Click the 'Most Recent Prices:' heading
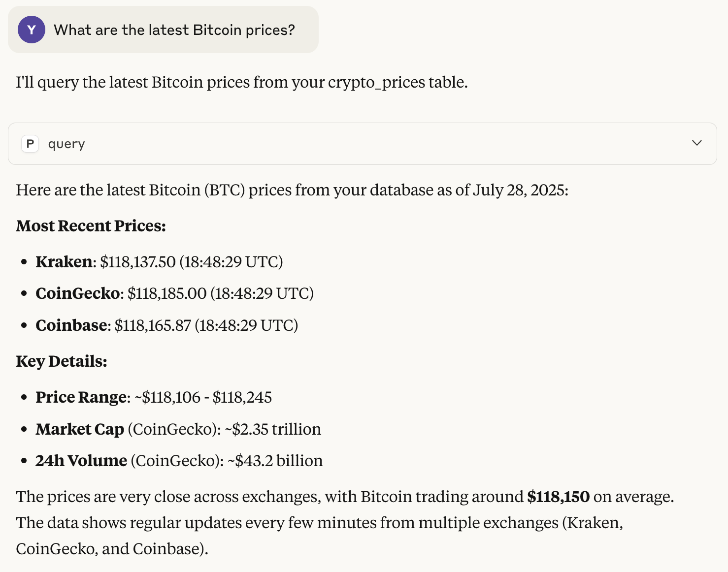728x572 pixels. point(91,226)
